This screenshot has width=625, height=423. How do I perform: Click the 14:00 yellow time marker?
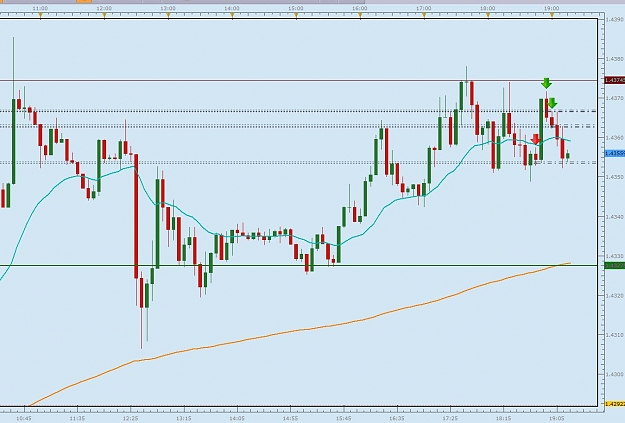click(232, 15)
